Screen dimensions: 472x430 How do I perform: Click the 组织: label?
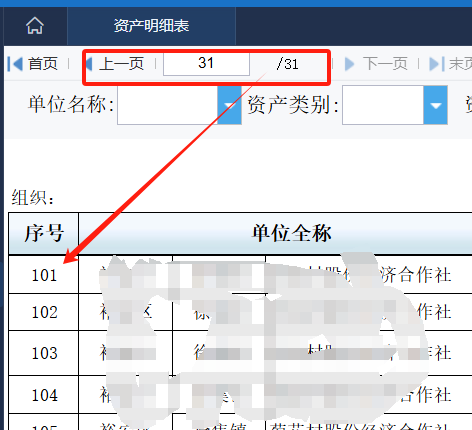point(32,197)
